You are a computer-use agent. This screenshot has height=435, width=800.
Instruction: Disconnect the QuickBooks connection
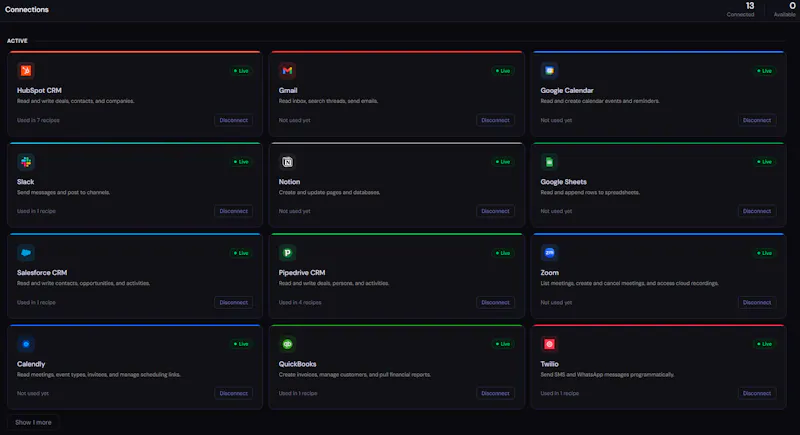click(x=495, y=393)
